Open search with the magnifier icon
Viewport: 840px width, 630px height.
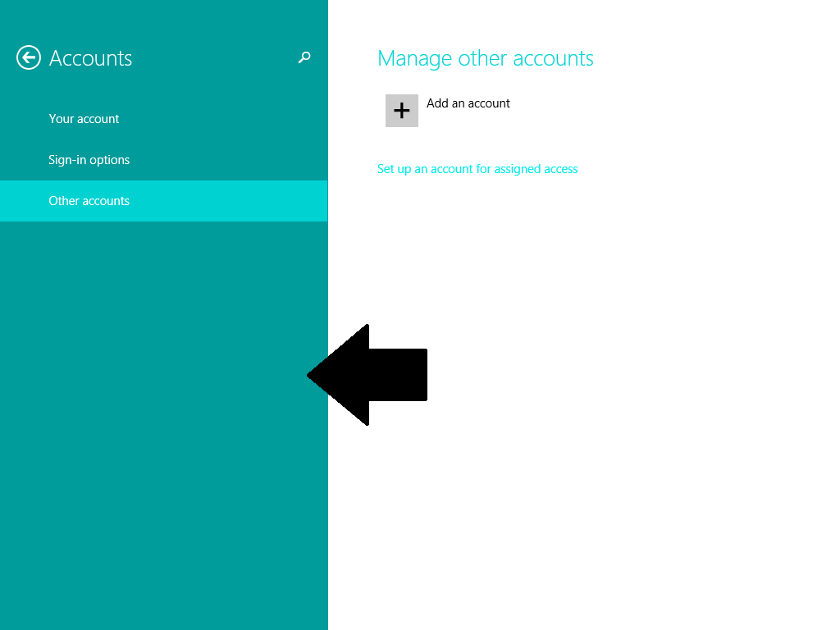(304, 57)
